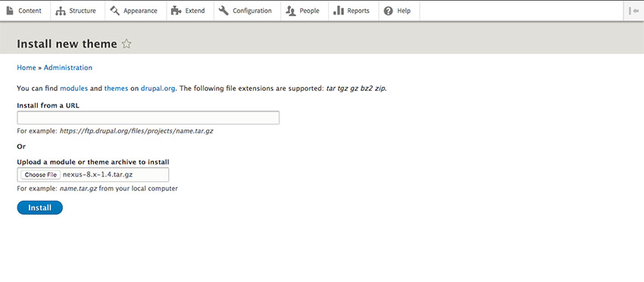Click the Help question mark icon
Screen dimensions: 644x282
click(389, 11)
